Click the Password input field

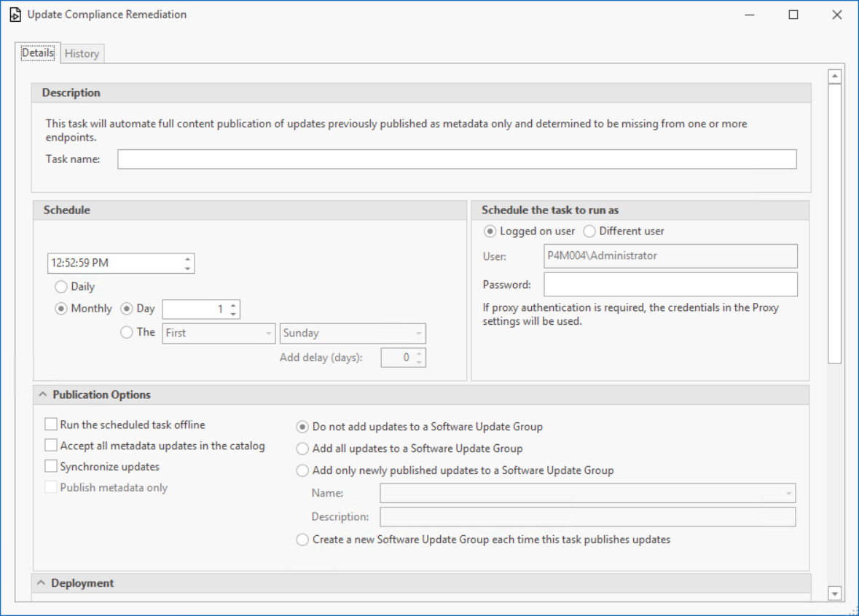pos(670,285)
